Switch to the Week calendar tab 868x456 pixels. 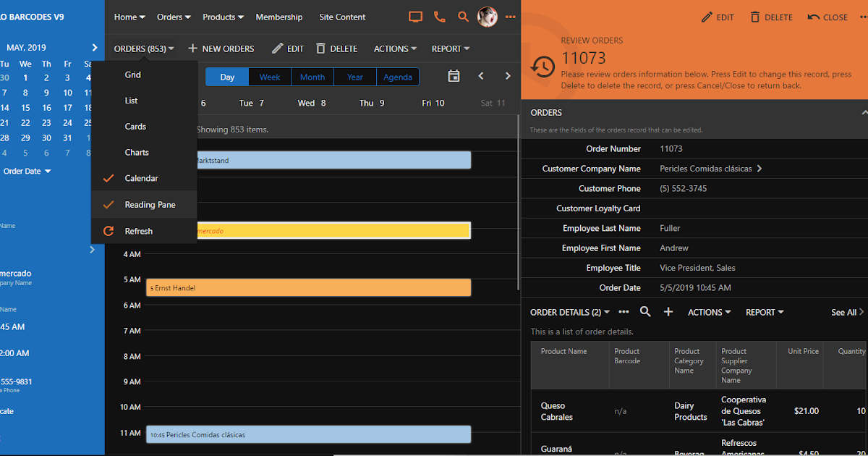pos(269,76)
